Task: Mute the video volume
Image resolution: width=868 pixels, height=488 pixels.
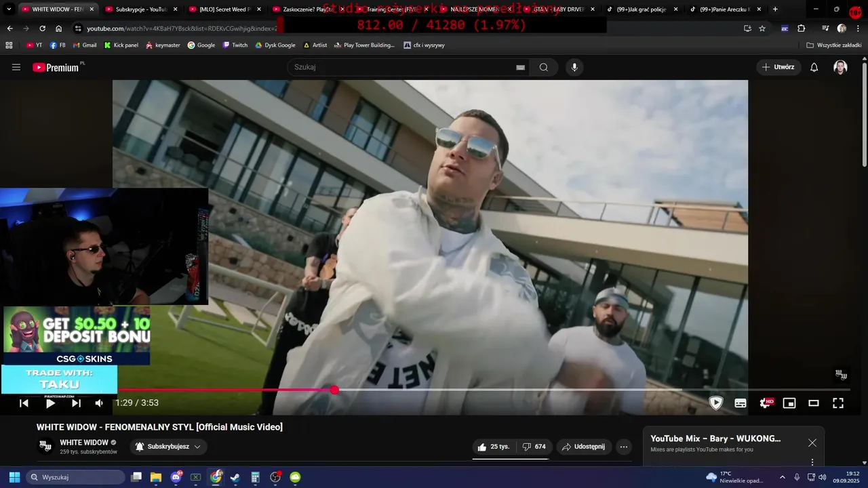Action: coord(99,403)
